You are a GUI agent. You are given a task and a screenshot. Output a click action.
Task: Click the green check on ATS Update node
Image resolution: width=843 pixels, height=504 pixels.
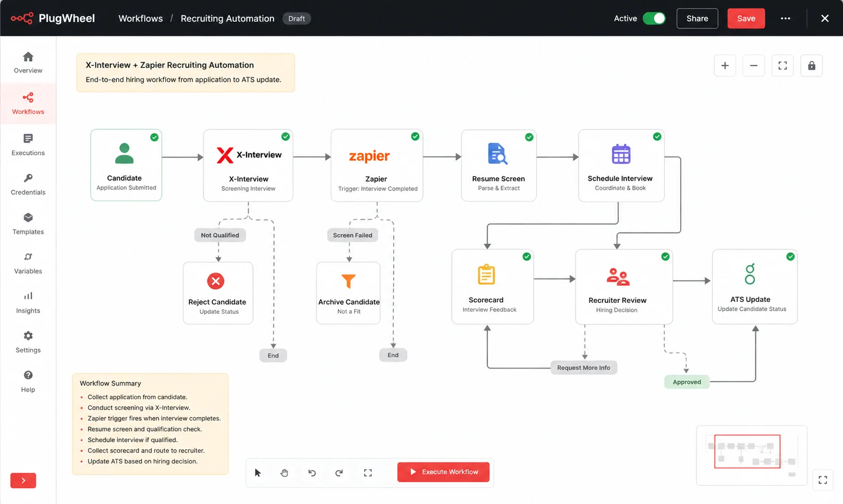pyautogui.click(x=790, y=257)
